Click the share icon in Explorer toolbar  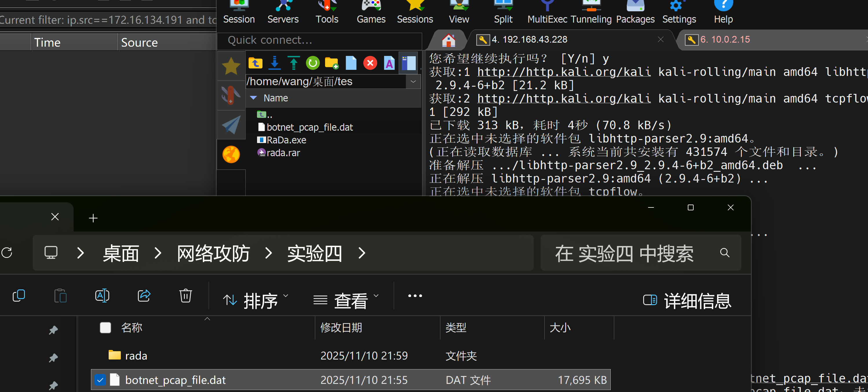tap(144, 296)
